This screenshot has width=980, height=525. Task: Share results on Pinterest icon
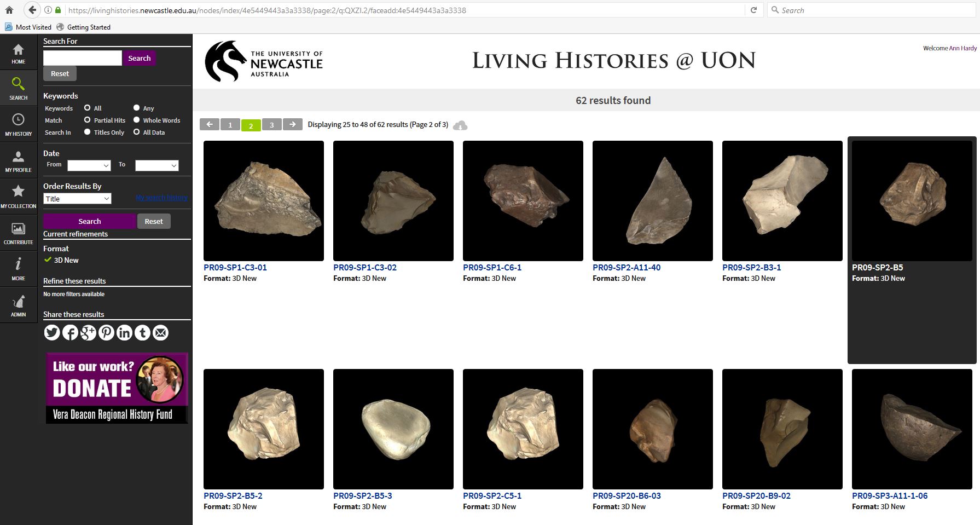(106, 332)
